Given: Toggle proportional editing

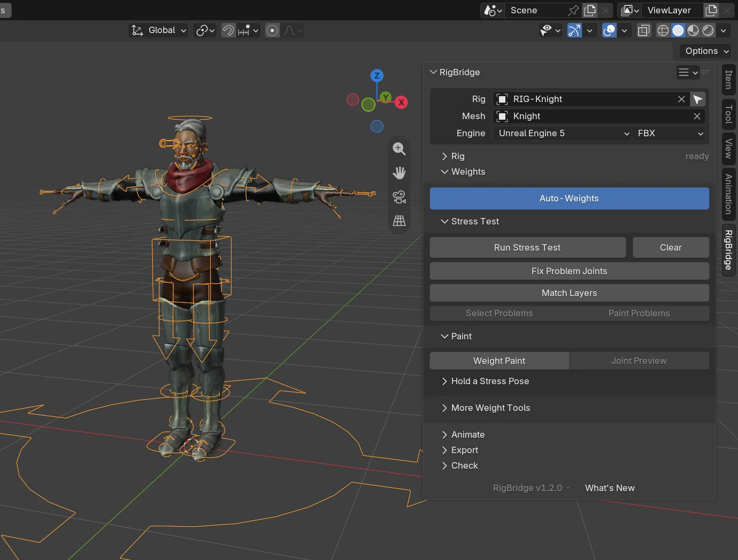Looking at the screenshot, I should click(x=272, y=30).
